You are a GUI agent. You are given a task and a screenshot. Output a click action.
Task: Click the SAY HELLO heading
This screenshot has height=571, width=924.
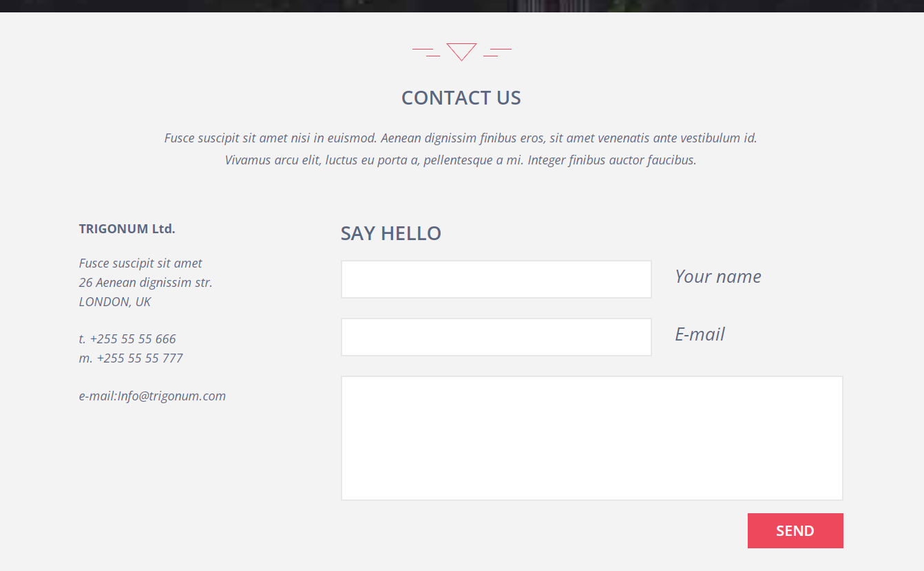click(391, 233)
